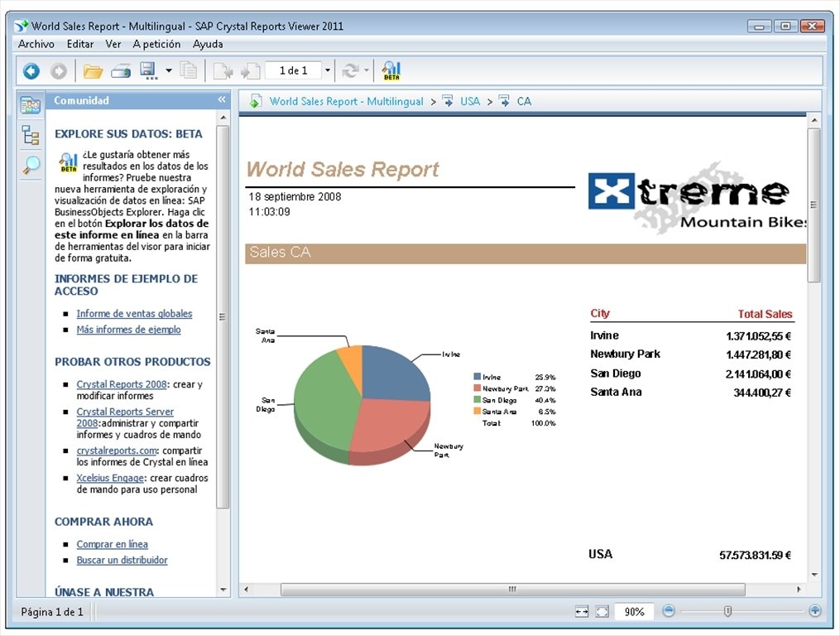The image size is (840, 636).
Task: Open the Ver menu
Action: point(113,44)
